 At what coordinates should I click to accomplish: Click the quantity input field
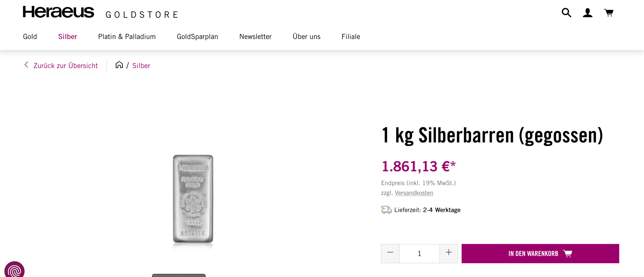coord(419,254)
